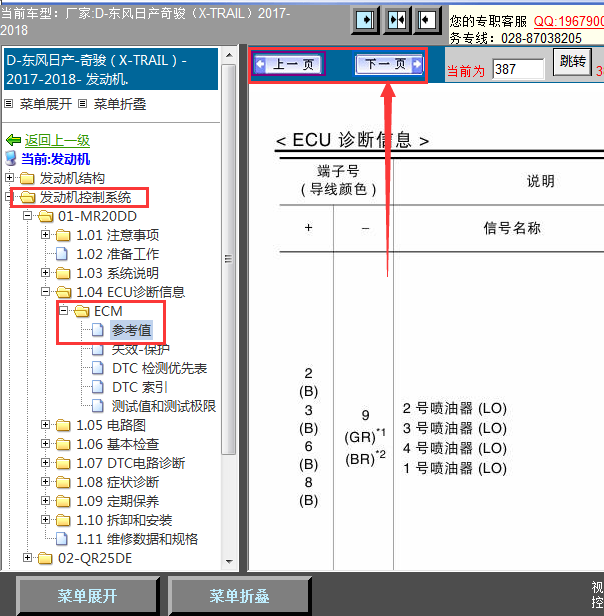The image size is (604, 616).
Task: Open the DTC 索引 page
Action: (140, 387)
